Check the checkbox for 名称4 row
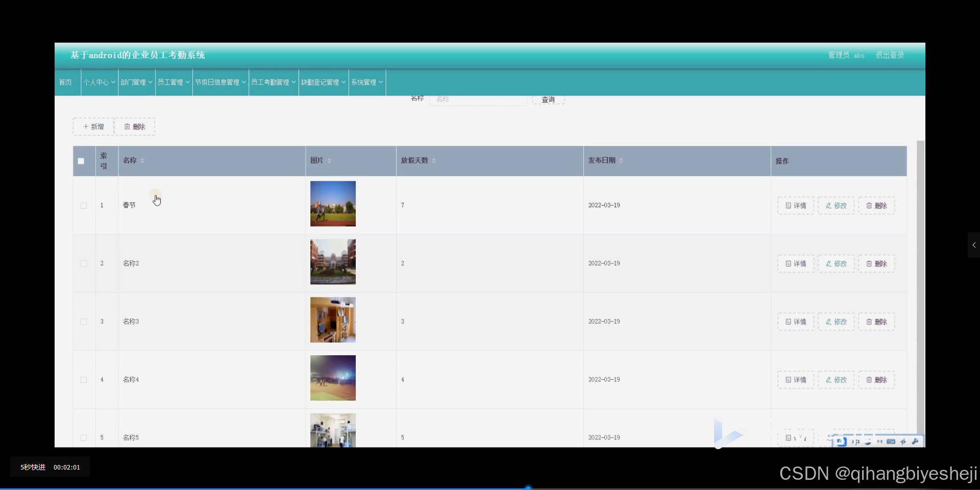This screenshot has width=980, height=490. tap(83, 380)
